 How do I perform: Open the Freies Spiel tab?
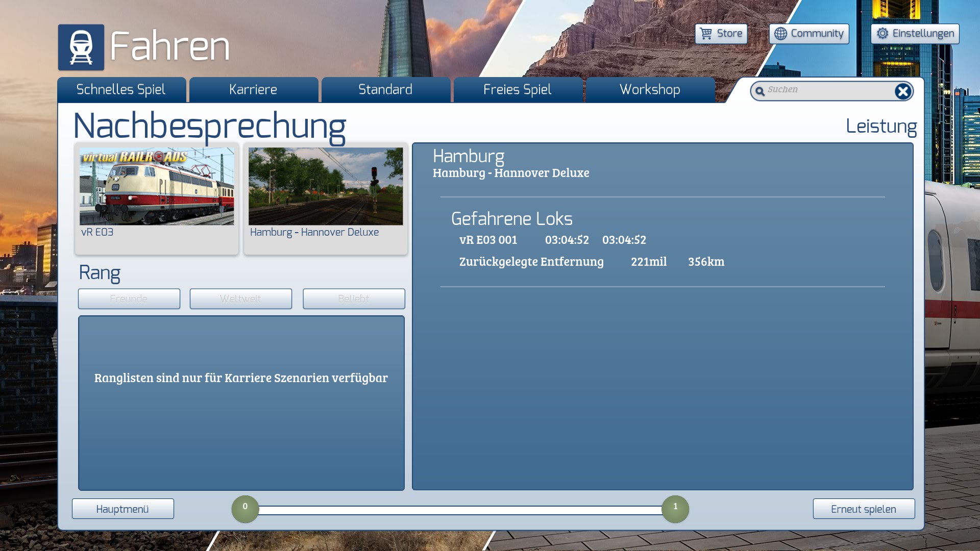pyautogui.click(x=518, y=90)
